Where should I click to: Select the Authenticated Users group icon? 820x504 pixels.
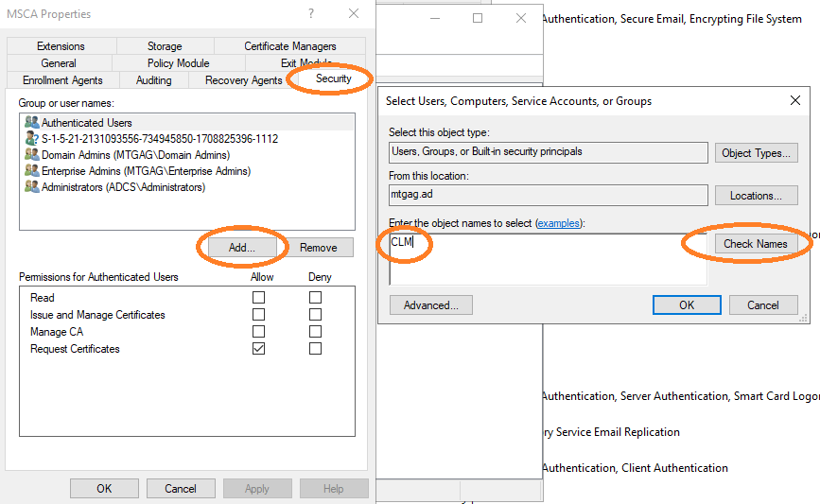click(x=32, y=123)
